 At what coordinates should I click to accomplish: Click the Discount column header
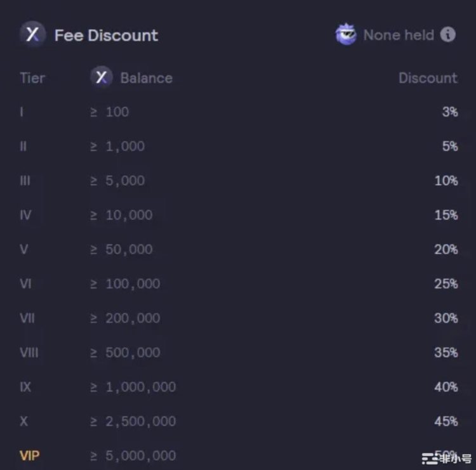click(x=428, y=78)
